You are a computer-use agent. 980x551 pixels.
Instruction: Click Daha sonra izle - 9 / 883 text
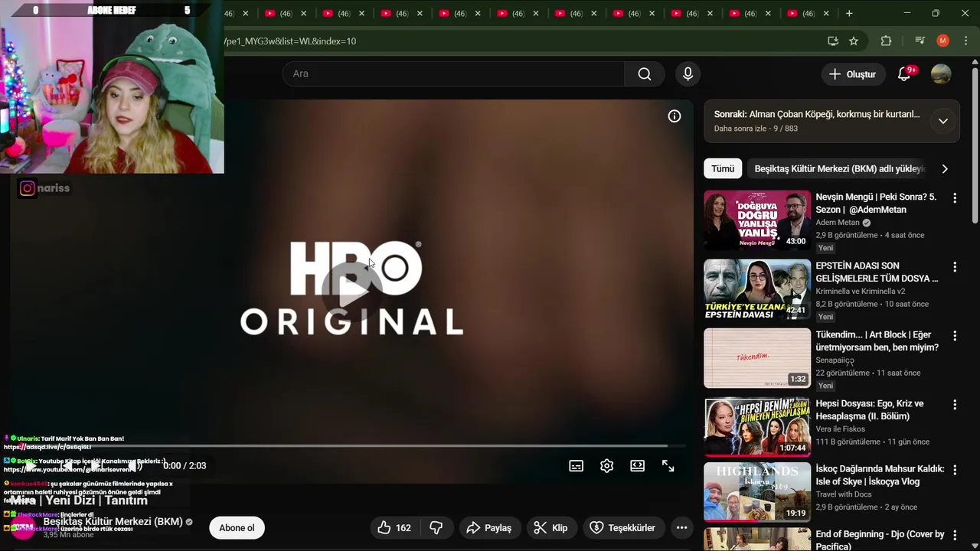(756, 129)
